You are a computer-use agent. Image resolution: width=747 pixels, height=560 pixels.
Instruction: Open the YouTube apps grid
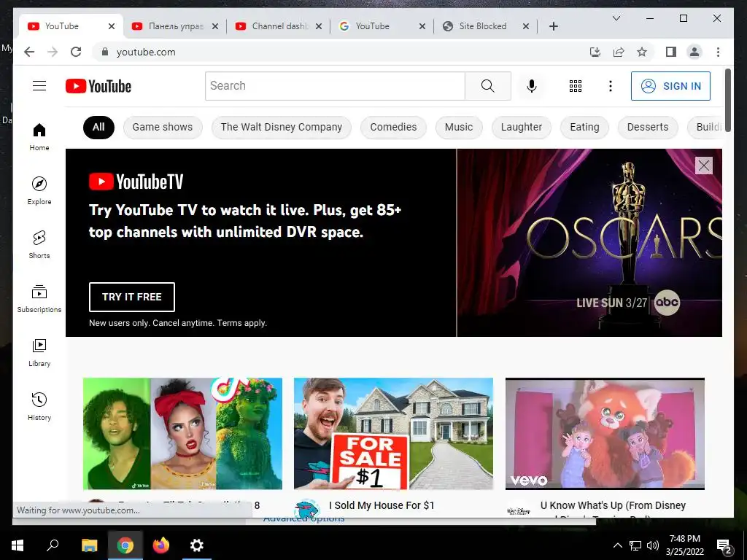575,86
